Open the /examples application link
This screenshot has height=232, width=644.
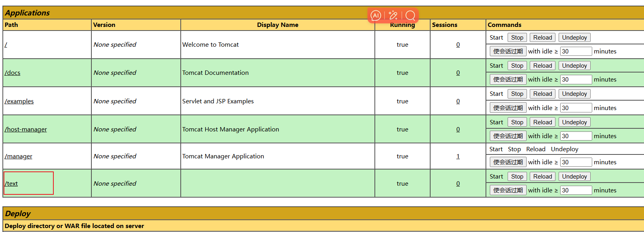click(x=19, y=101)
